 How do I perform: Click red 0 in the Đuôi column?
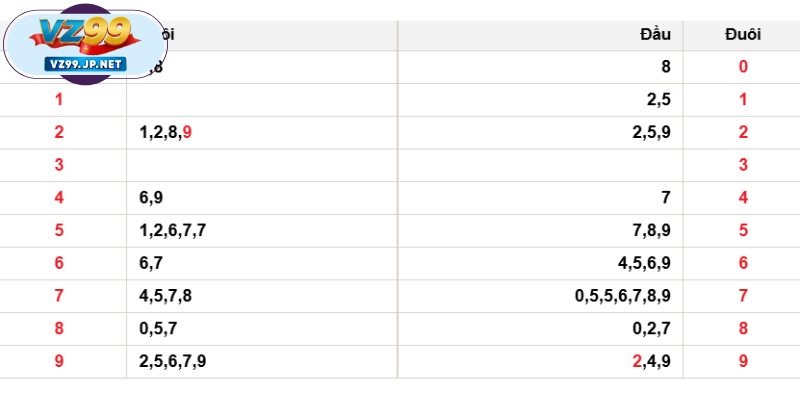pos(742,67)
